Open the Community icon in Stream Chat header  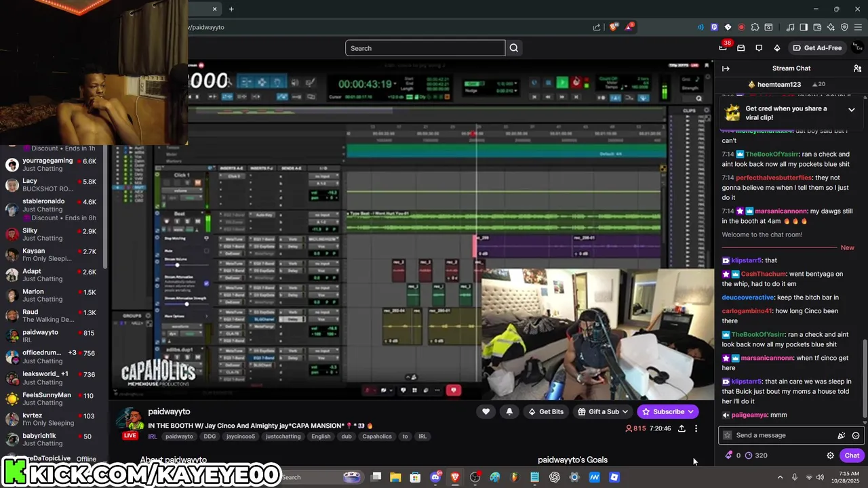[x=857, y=68]
